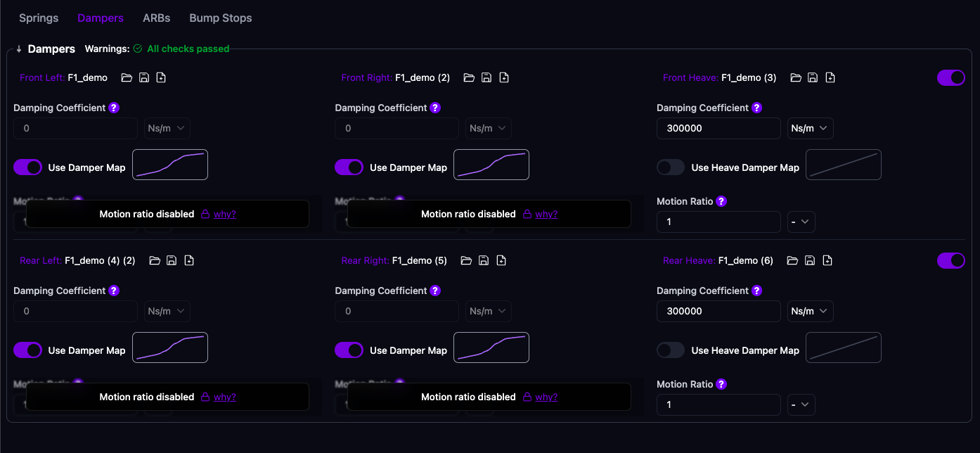Viewport: 980px width, 453px height.
Task: Click the save icon for Rear Right damper
Action: [x=484, y=261]
